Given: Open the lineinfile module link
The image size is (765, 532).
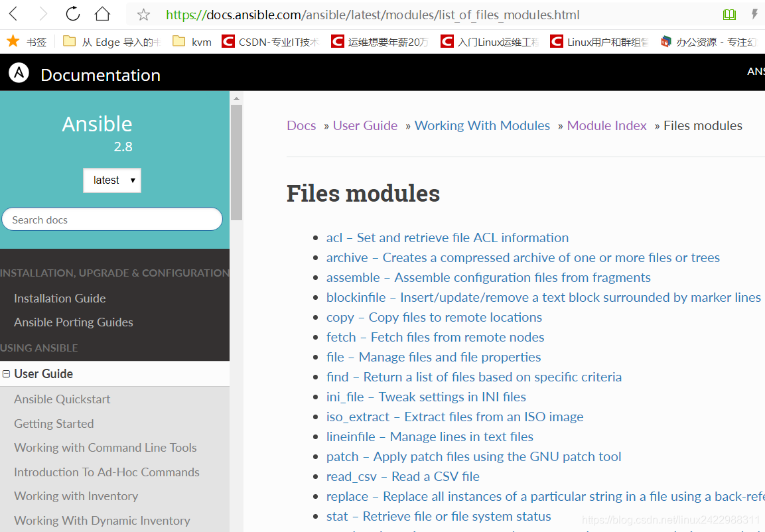Looking at the screenshot, I should tap(430, 437).
